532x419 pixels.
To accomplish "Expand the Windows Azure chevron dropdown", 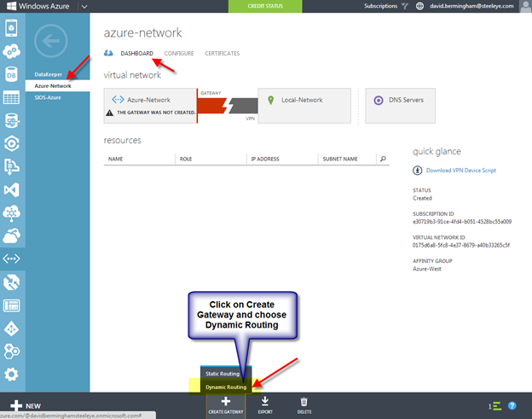I will pos(84,6).
